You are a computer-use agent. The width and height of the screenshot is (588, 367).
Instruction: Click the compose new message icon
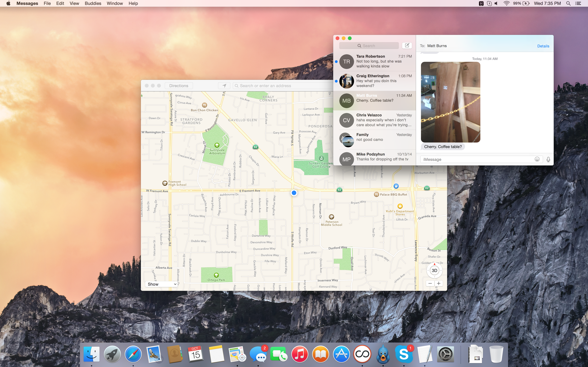(x=407, y=45)
